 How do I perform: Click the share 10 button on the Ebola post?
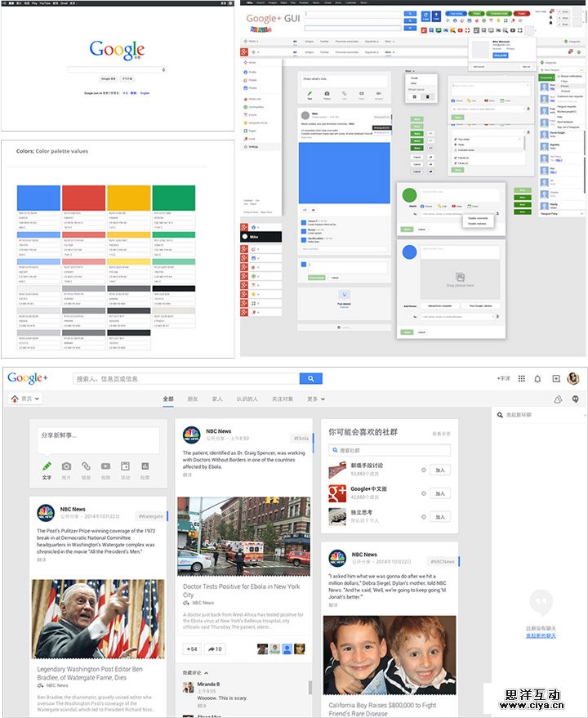coord(215,649)
